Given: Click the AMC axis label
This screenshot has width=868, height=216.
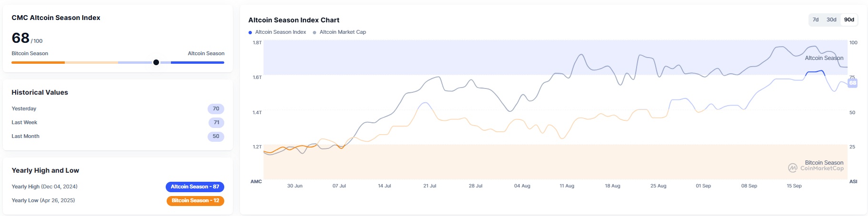Looking at the screenshot, I should (x=256, y=181).
